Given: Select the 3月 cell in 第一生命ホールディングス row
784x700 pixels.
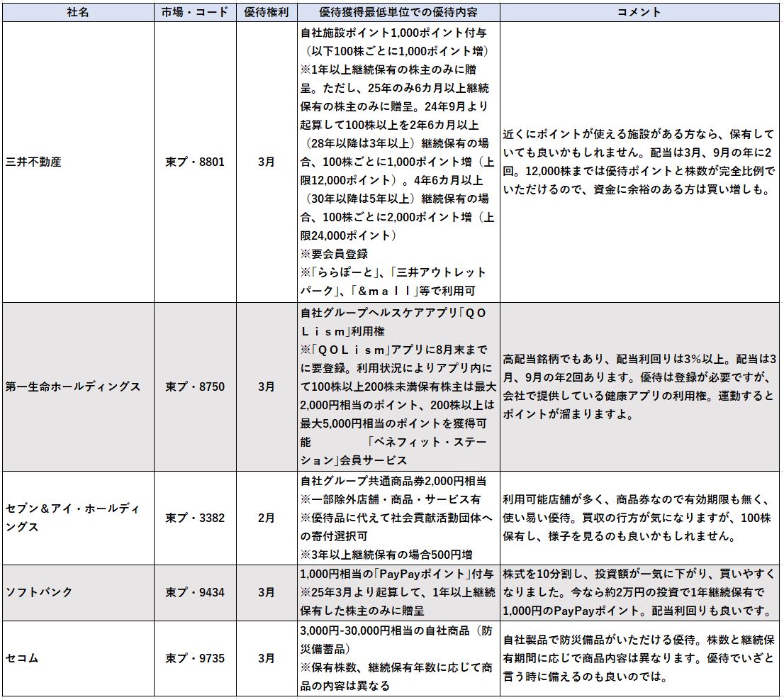Looking at the screenshot, I should (267, 387).
